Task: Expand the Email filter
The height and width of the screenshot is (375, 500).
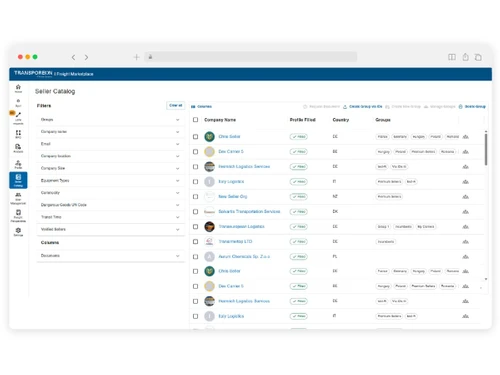Action: [x=110, y=144]
